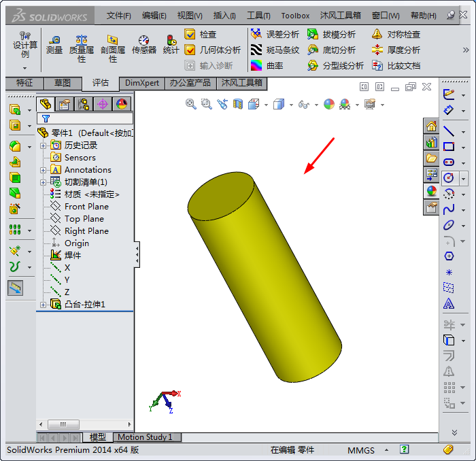
Task: Select Front Plane in feature tree
Action: [x=86, y=207]
